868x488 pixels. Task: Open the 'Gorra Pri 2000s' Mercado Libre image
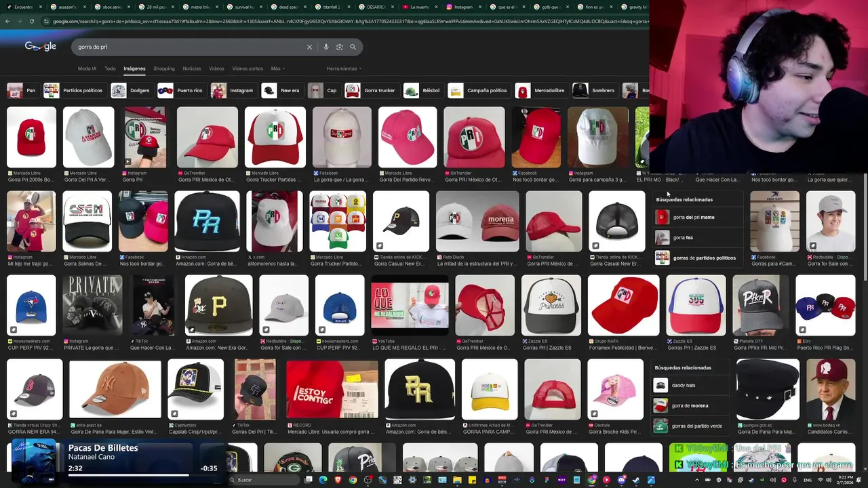(x=31, y=138)
